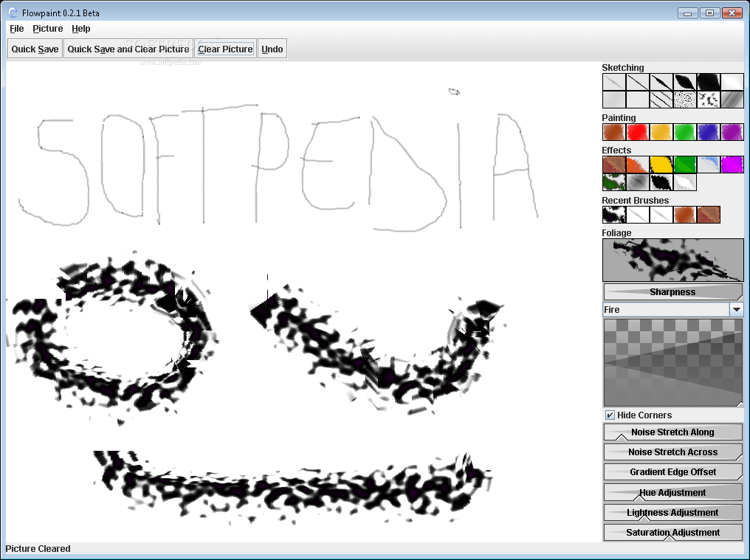The image size is (750, 560).
Task: Click the Flowpaint title bar icon
Action: point(13,13)
